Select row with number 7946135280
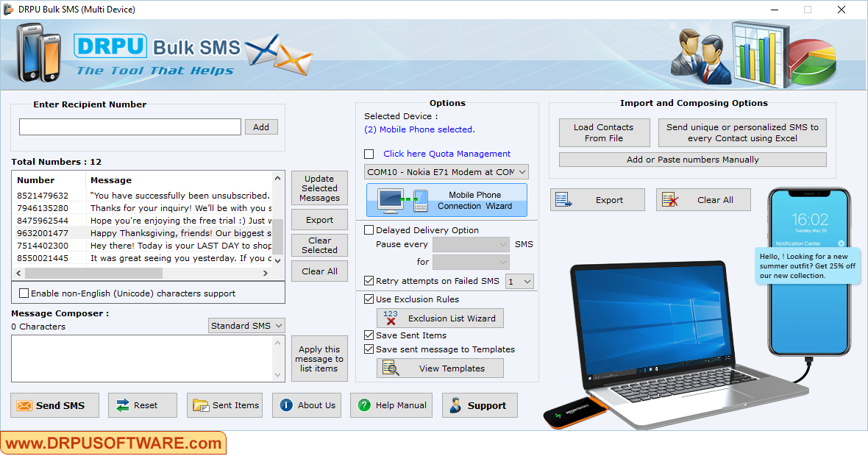Viewport: 868px width, 456px height. click(x=143, y=208)
